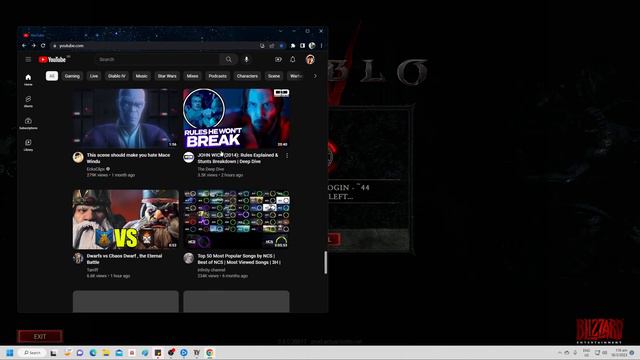The image size is (640, 360).
Task: Open Microsoft Edge from the taskbar
Action: point(93,353)
